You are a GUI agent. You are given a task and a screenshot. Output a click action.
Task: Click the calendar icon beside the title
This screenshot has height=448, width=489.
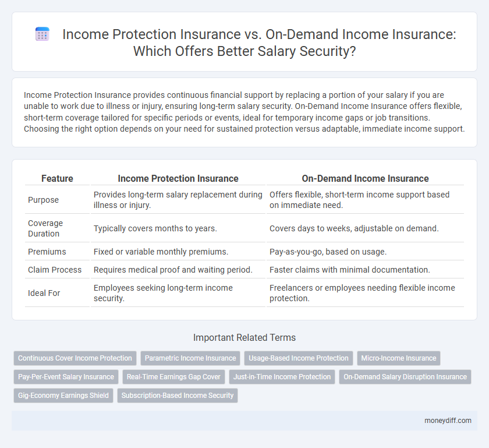click(42, 34)
